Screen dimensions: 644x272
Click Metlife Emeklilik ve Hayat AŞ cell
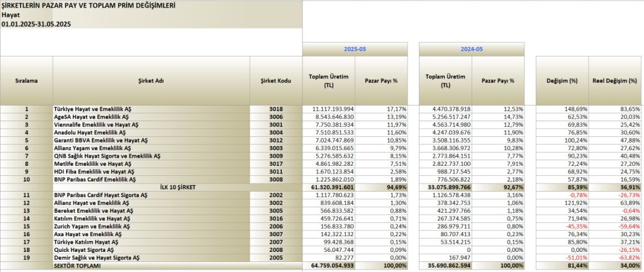(x=151, y=164)
